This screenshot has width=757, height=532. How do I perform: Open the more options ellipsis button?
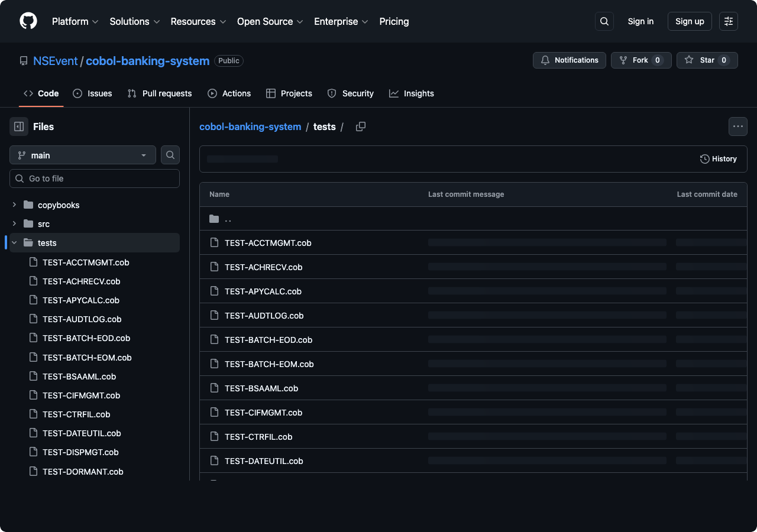click(x=737, y=126)
